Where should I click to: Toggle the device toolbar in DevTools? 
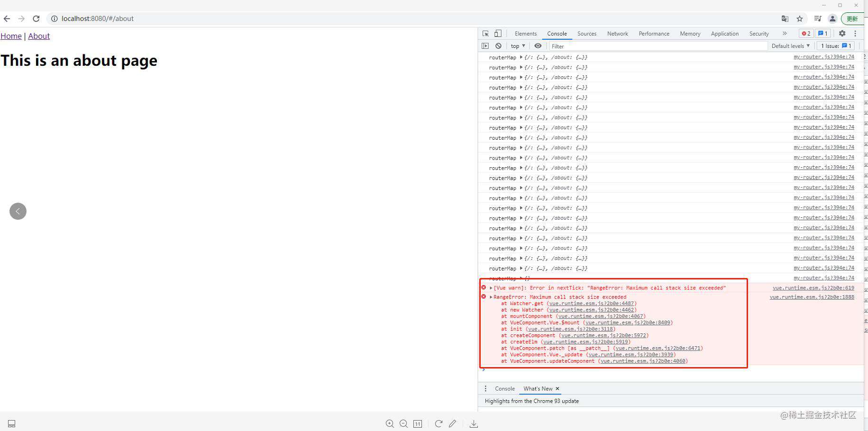[x=498, y=34]
